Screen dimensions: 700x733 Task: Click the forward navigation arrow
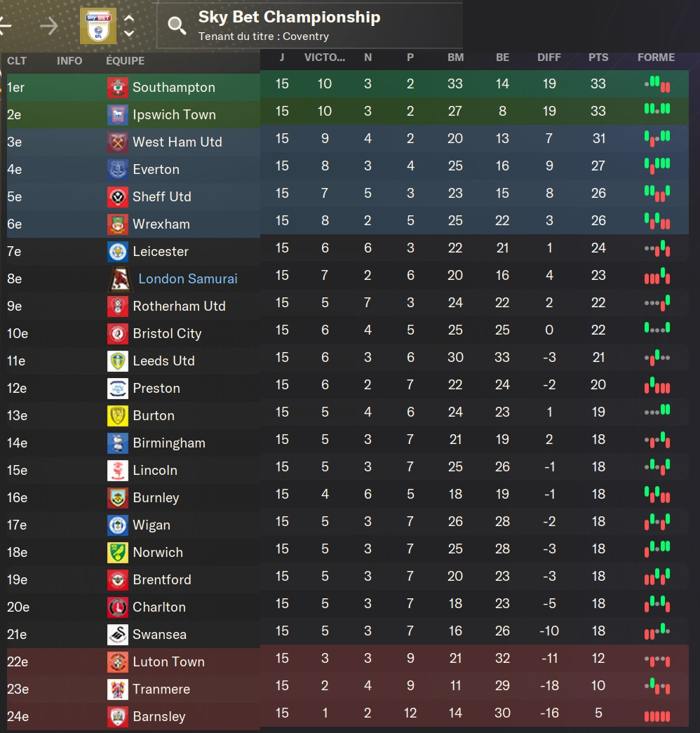coord(49,26)
